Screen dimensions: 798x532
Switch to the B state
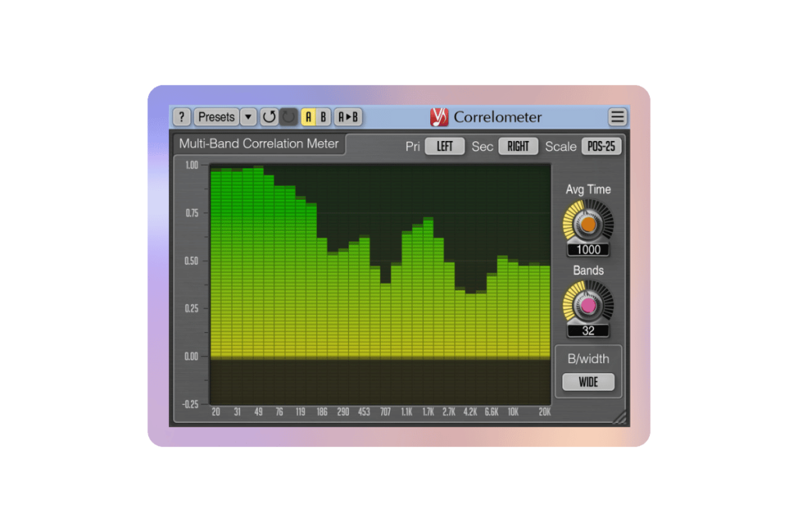click(323, 117)
